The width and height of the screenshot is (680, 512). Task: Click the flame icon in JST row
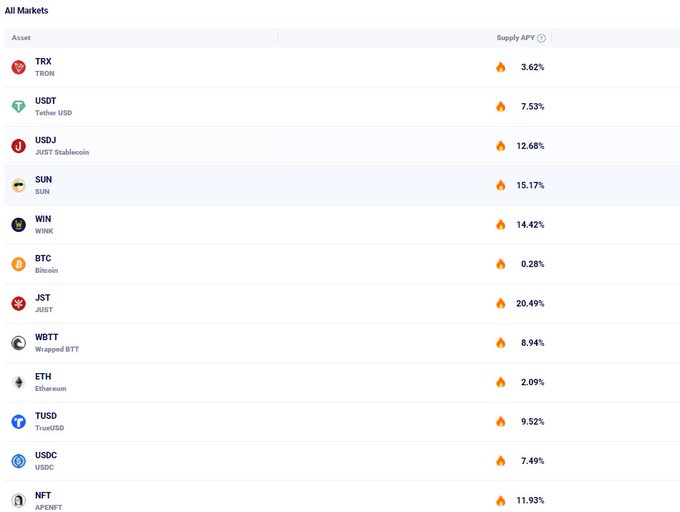tap(500, 303)
